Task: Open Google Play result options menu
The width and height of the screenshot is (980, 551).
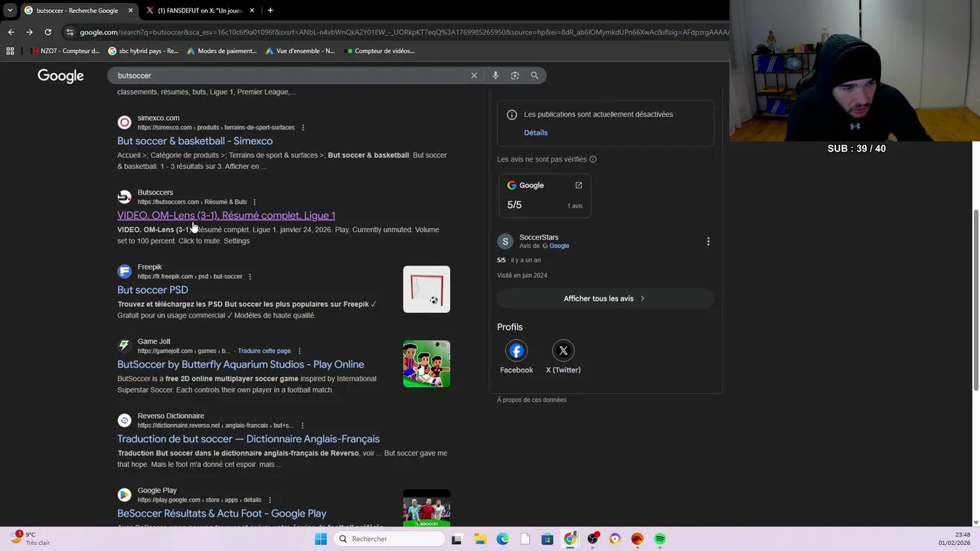Action: point(269,500)
